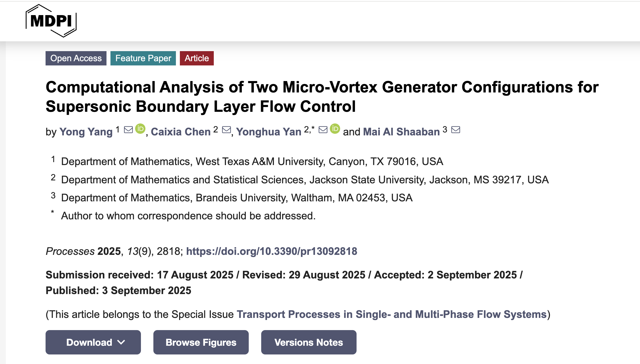This screenshot has width=640, height=364.
Task: Open Mai Al Shaaban's author page
Action: [x=401, y=131]
